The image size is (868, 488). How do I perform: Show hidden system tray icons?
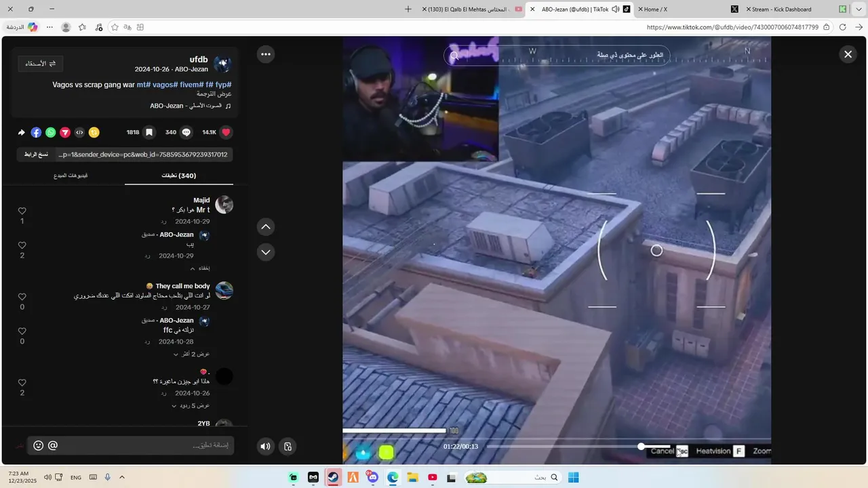click(x=122, y=477)
